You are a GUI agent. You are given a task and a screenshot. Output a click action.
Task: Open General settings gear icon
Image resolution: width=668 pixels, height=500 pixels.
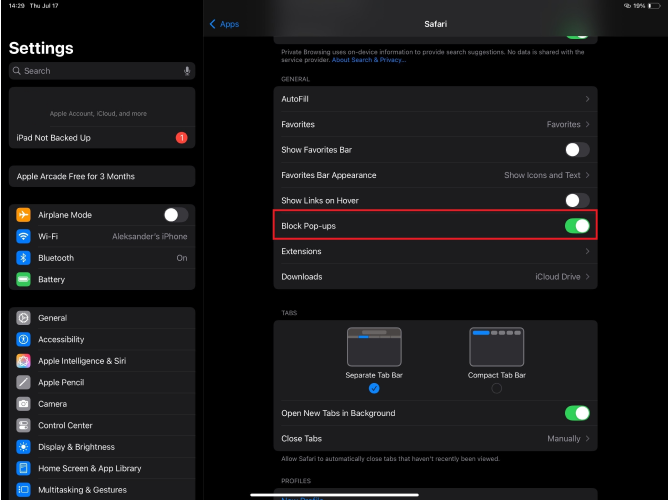23,318
